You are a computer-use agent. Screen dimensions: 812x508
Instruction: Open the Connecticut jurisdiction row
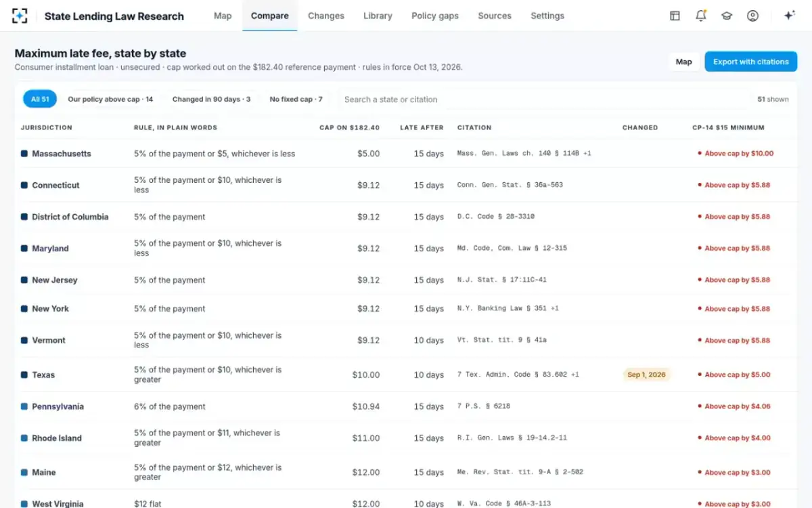tap(406, 185)
